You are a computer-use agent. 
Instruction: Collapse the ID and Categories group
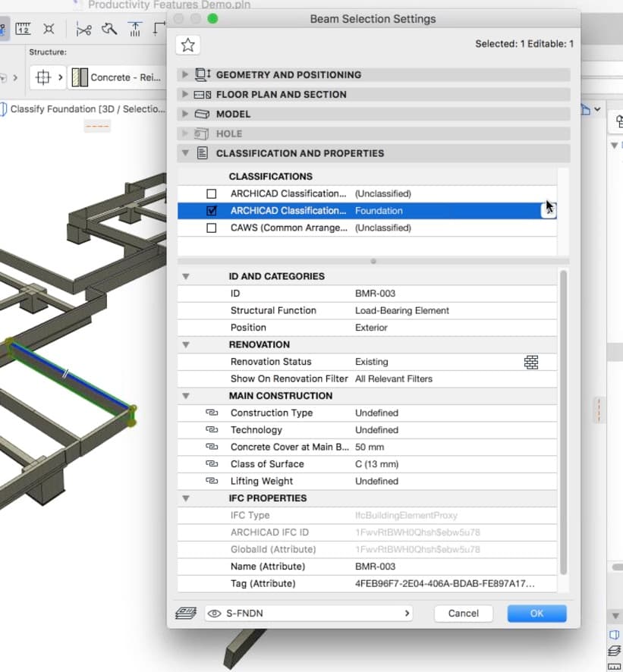(186, 276)
